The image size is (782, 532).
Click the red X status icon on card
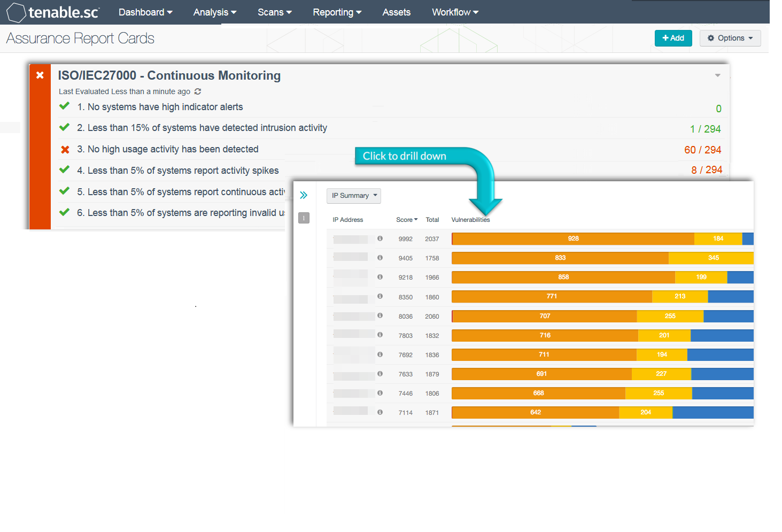[x=40, y=75]
